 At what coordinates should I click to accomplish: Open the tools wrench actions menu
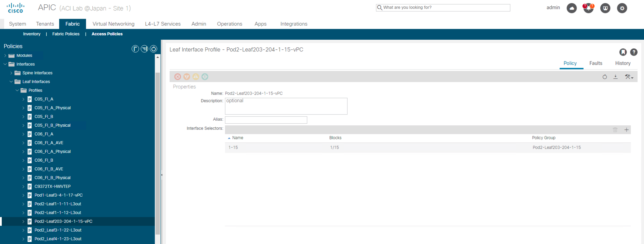coord(629,77)
